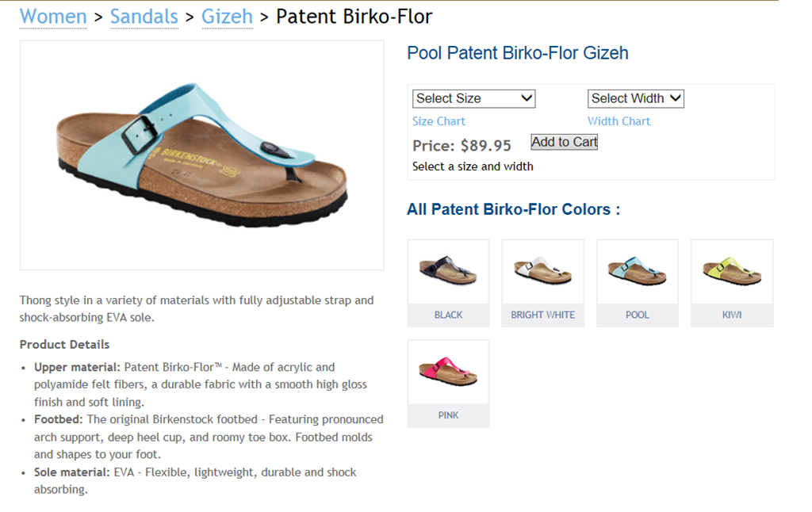The width and height of the screenshot is (812, 512).
Task: Open the Gizeh breadcrumb link
Action: [227, 16]
